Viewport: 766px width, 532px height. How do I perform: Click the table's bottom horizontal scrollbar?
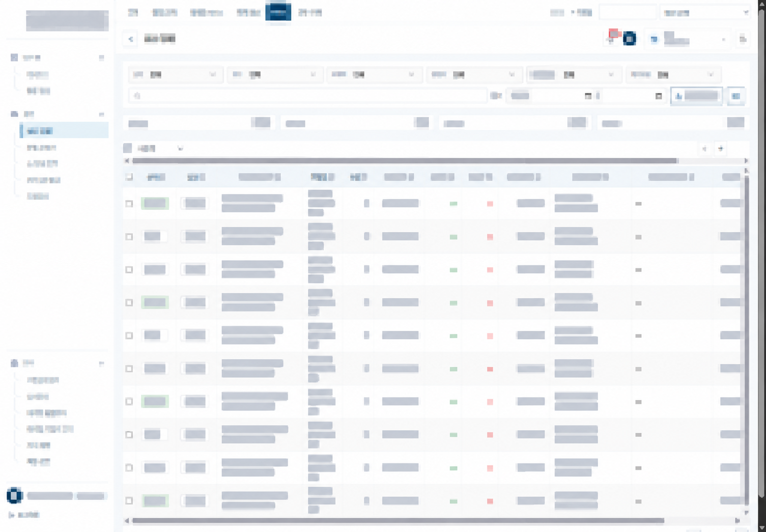pos(398,520)
